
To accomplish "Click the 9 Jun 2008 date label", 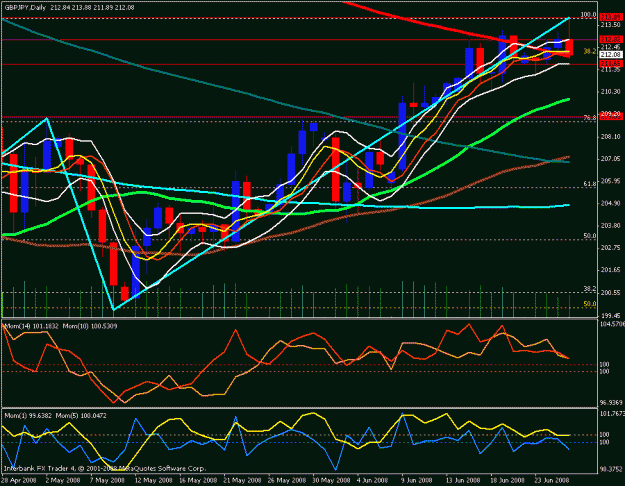I will point(418,480).
